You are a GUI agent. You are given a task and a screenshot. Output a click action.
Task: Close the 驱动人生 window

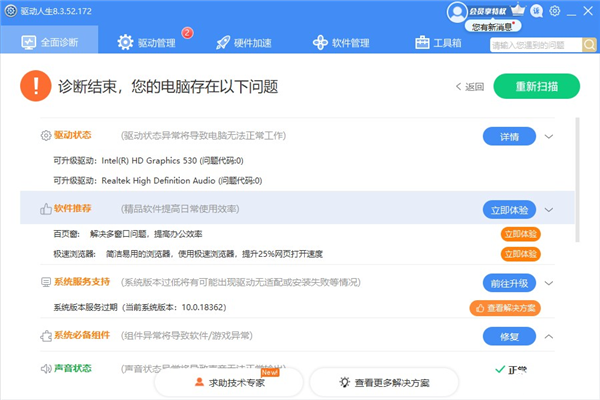588,11
